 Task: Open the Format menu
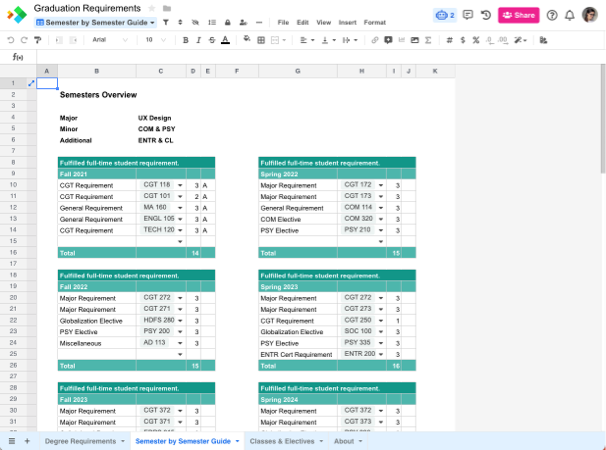[x=374, y=22]
